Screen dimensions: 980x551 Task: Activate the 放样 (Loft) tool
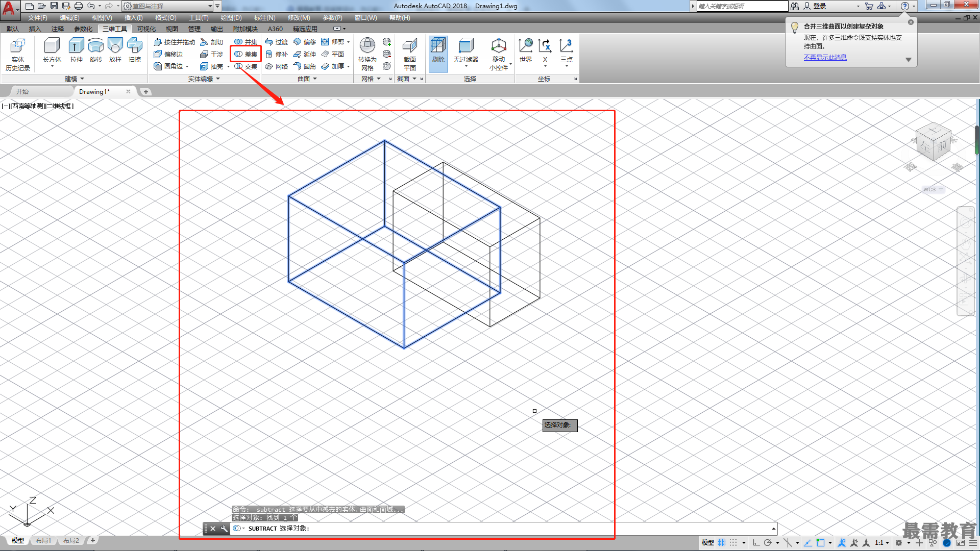(x=115, y=51)
